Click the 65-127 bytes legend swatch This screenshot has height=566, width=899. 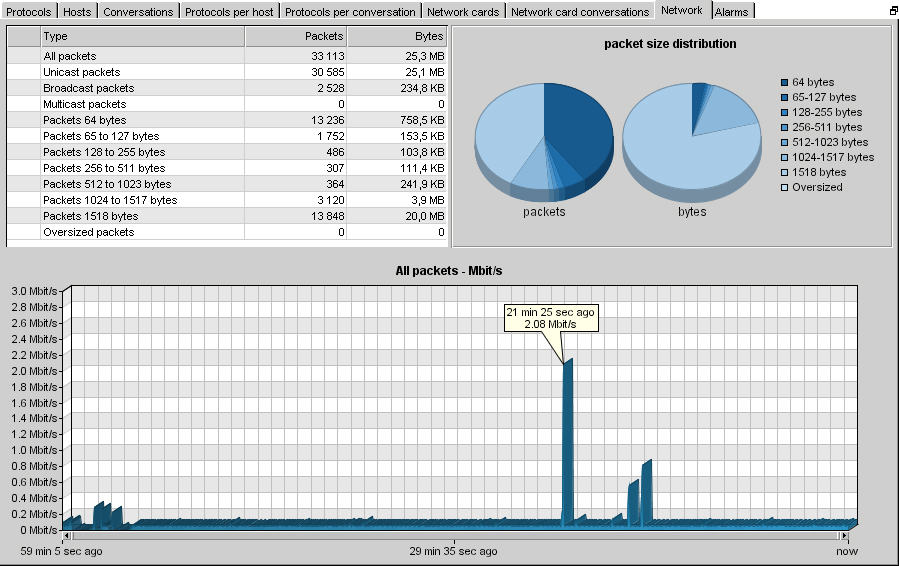click(784, 97)
